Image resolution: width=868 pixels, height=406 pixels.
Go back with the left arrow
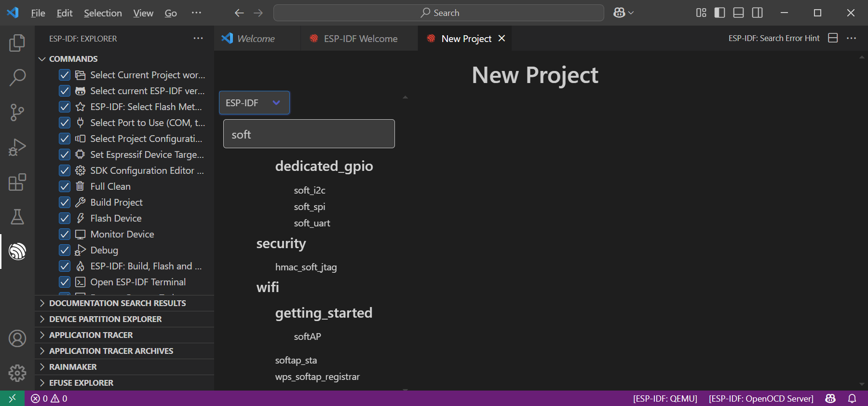239,13
